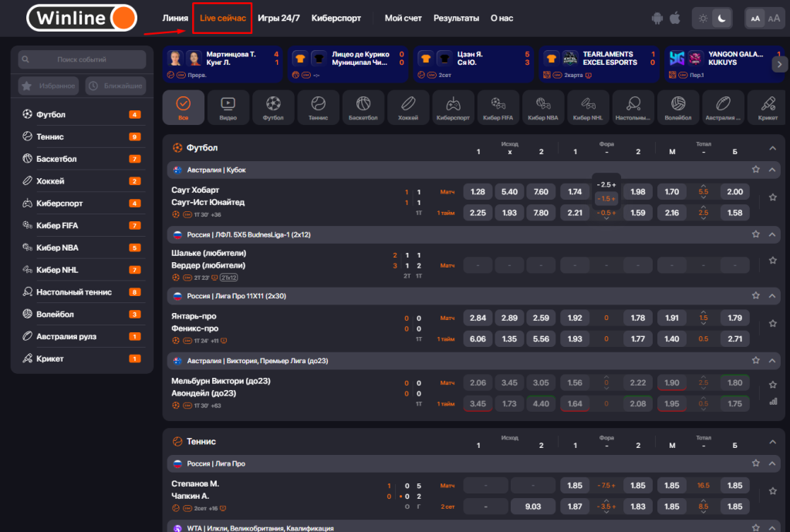The image size is (790, 532).
Task: Open statistics chart icon for Мельбурн Виктори match
Action: click(x=773, y=402)
